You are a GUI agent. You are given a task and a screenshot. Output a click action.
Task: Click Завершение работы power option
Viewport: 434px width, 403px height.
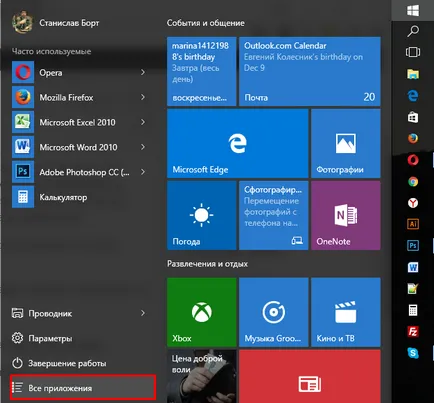(x=79, y=363)
